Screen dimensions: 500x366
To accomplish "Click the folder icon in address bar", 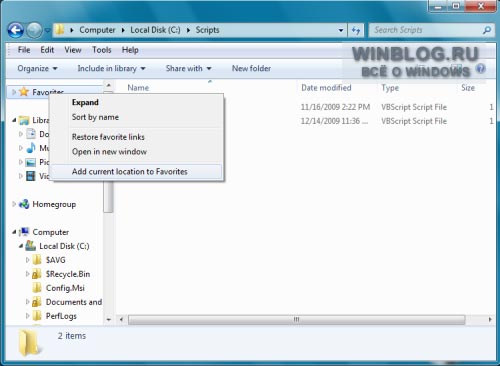I will [x=60, y=30].
